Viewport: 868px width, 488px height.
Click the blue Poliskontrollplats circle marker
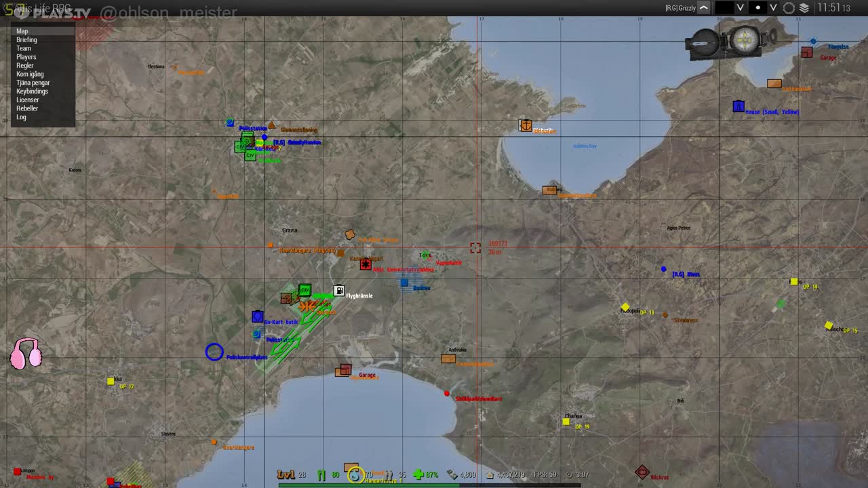[214, 352]
